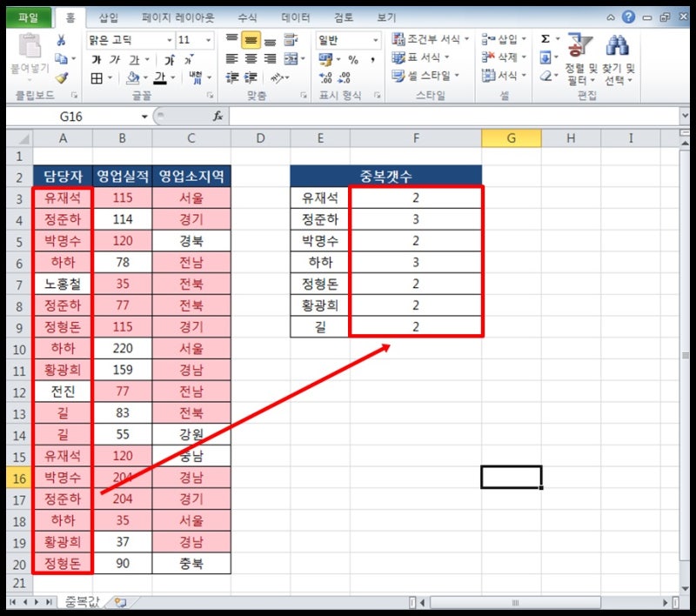Apply percent style format
Screen dimensions: 696x616
pos(353,59)
